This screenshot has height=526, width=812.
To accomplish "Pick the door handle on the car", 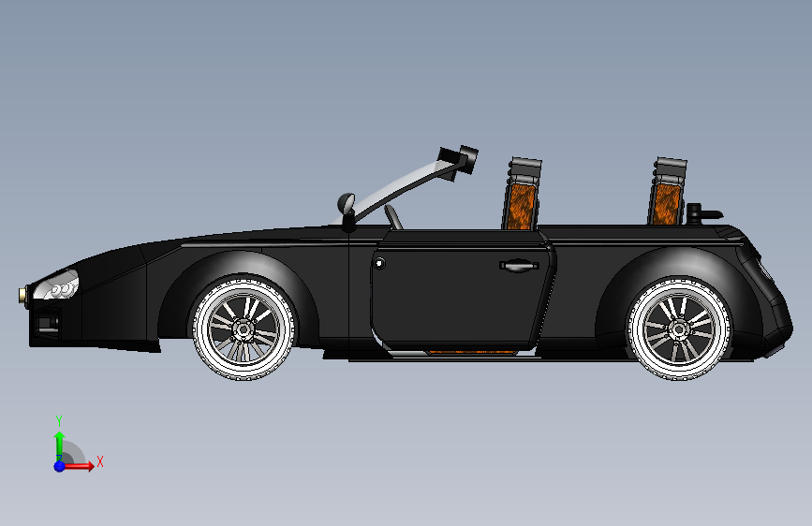I will click(x=519, y=266).
